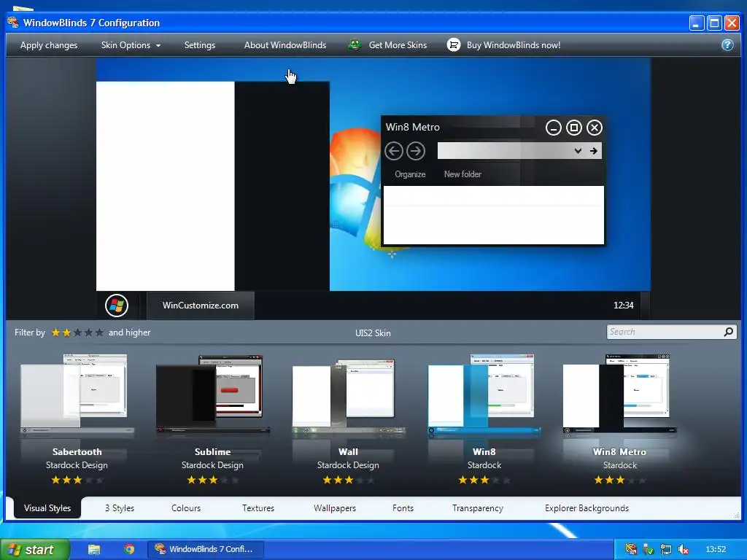747x560 pixels.
Task: Open the file explorer quick launch icon
Action: pos(94,549)
